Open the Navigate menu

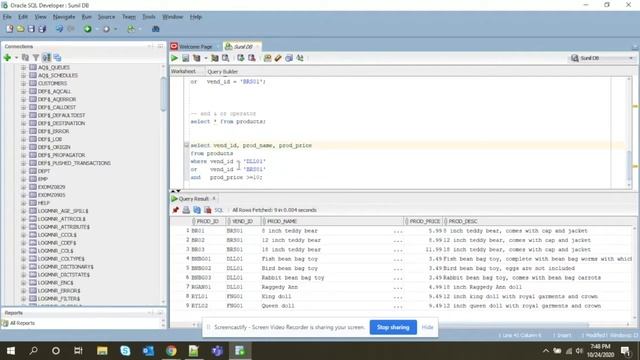[64, 17]
